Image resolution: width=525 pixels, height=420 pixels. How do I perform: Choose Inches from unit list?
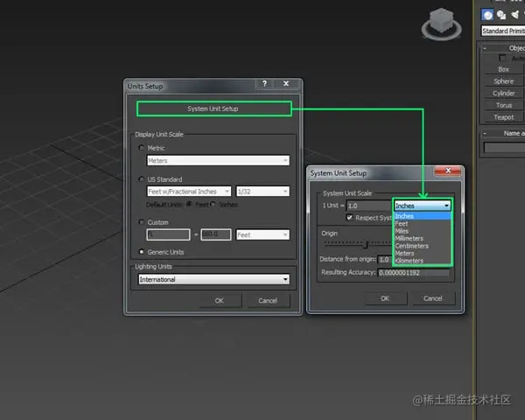423,216
